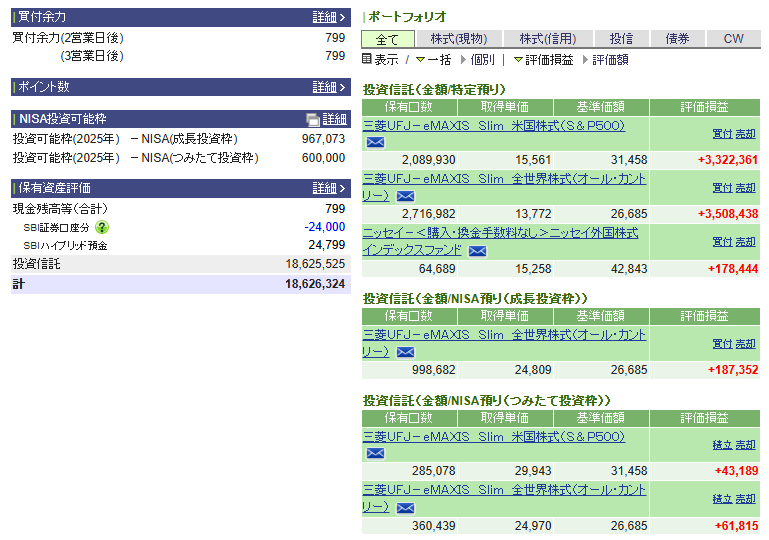Click SBIハイブリッド預金 value 24,799

[327, 245]
